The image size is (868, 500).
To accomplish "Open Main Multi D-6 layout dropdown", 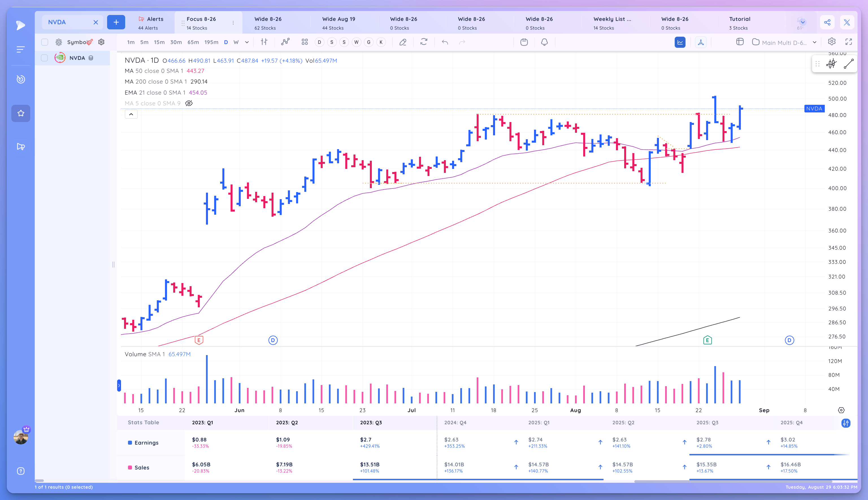I will (784, 42).
